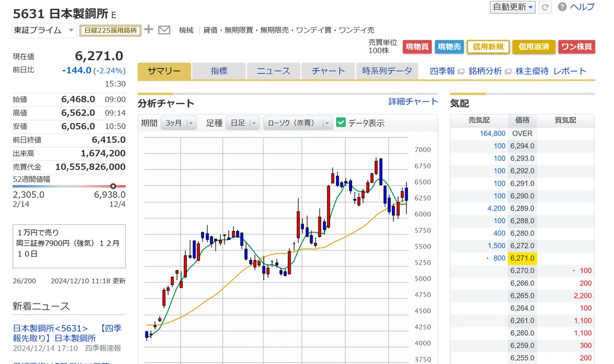
Task: Click the 52-week low 2,305.0 value
Action: coord(29,195)
